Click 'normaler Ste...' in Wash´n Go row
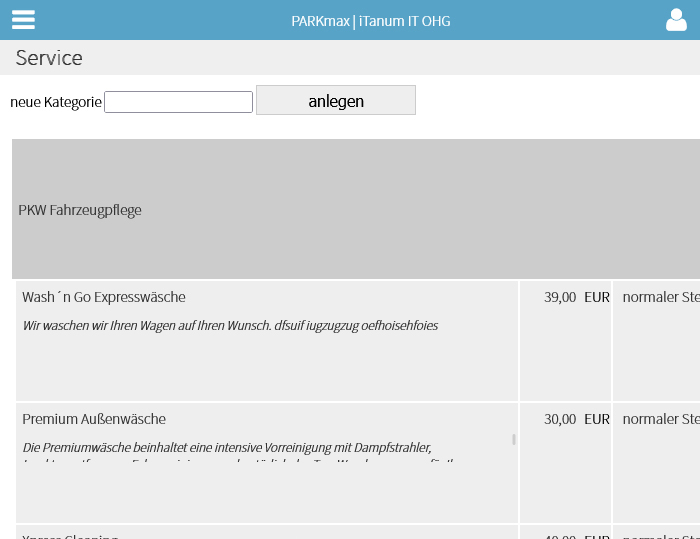 661,297
